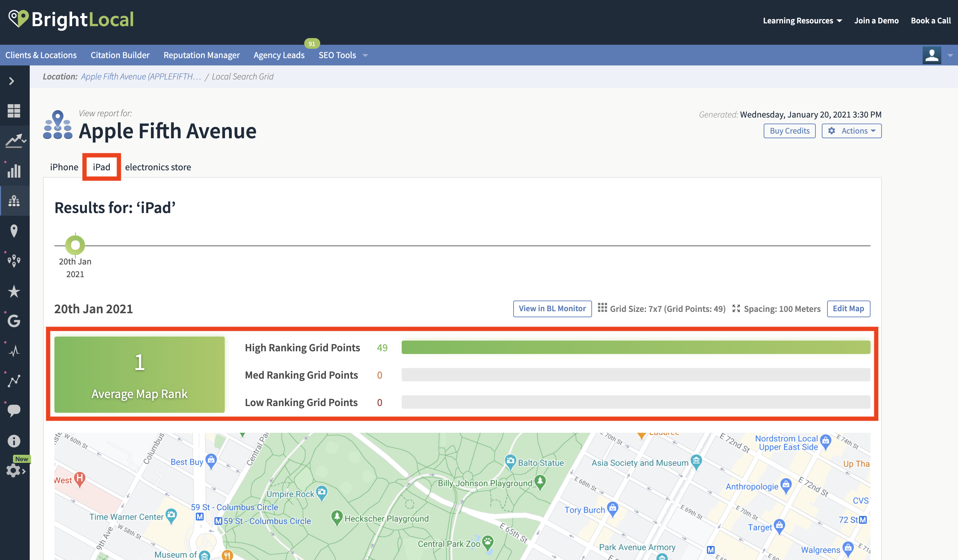Switch to the iPhone keyword tab
The height and width of the screenshot is (560, 958).
pos(64,167)
